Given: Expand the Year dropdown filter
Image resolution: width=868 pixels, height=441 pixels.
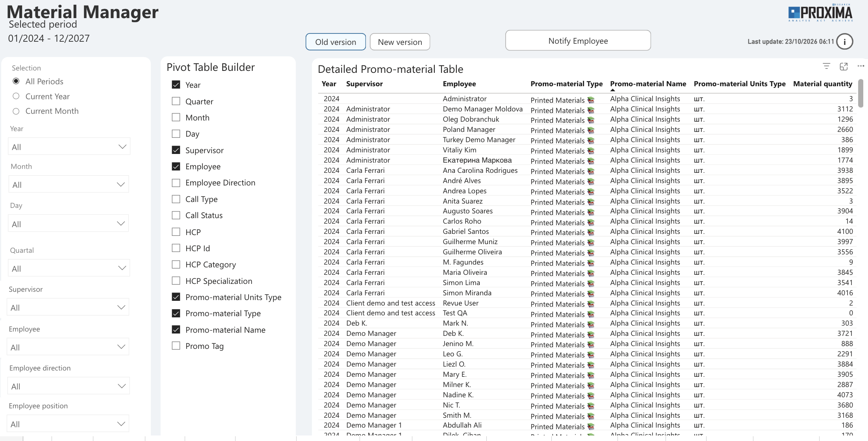Looking at the screenshot, I should (x=69, y=146).
